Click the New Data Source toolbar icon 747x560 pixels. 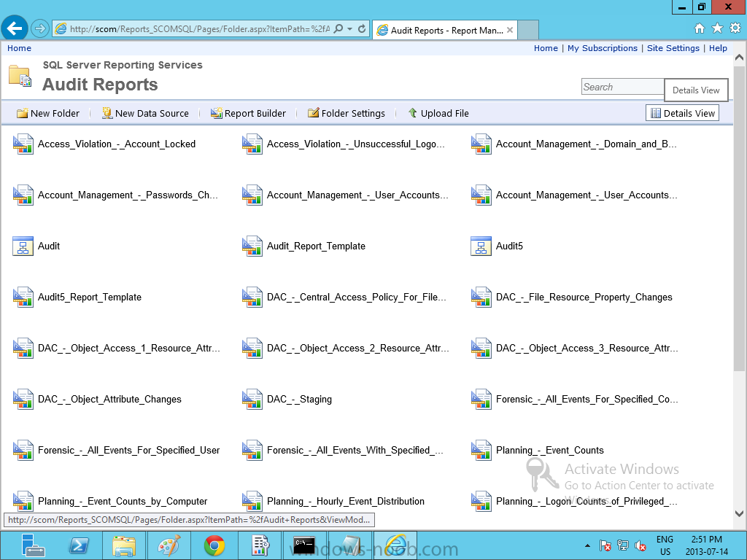[x=107, y=113]
